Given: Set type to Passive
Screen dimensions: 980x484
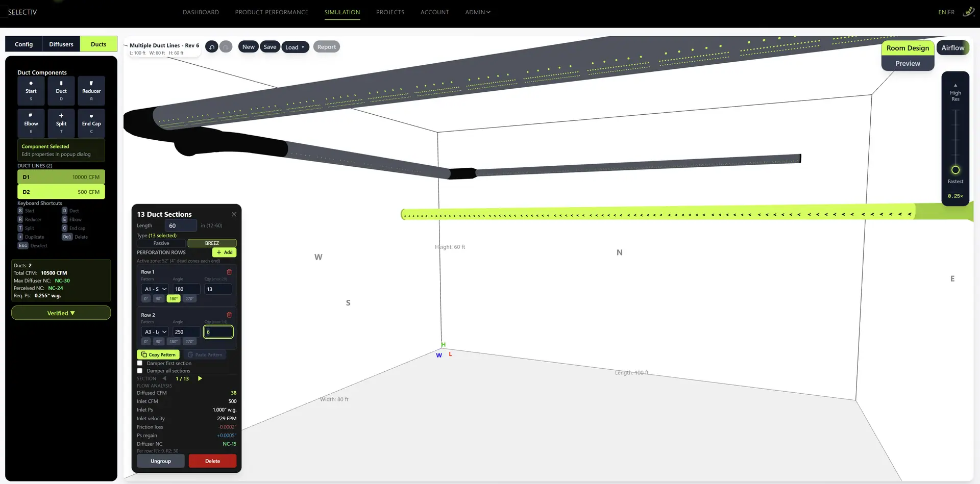Looking at the screenshot, I should coord(161,243).
